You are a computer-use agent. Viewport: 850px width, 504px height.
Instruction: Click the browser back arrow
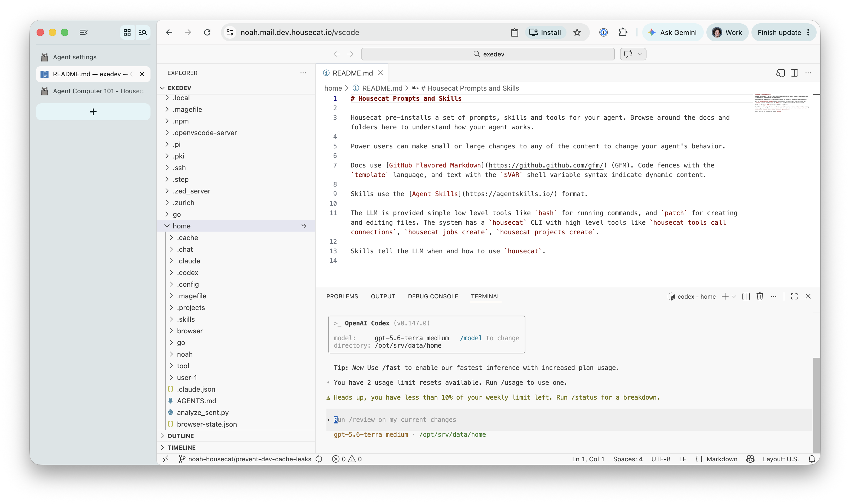tap(169, 32)
